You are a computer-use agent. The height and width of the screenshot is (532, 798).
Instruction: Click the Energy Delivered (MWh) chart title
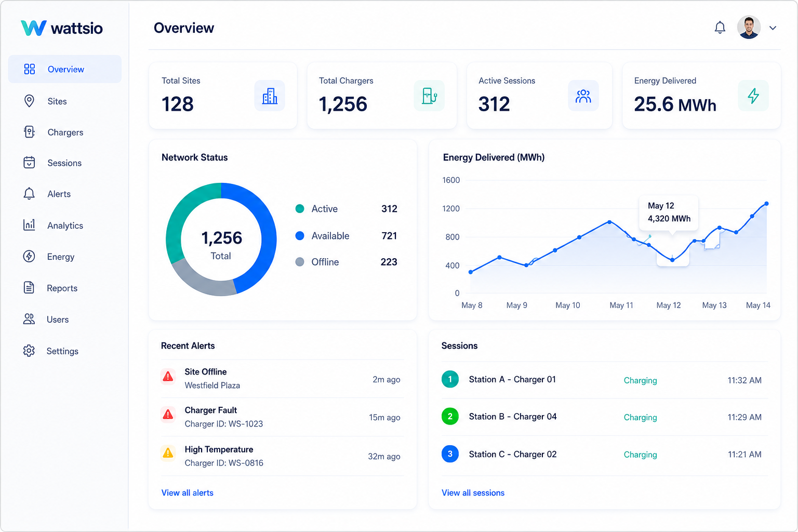(x=494, y=157)
